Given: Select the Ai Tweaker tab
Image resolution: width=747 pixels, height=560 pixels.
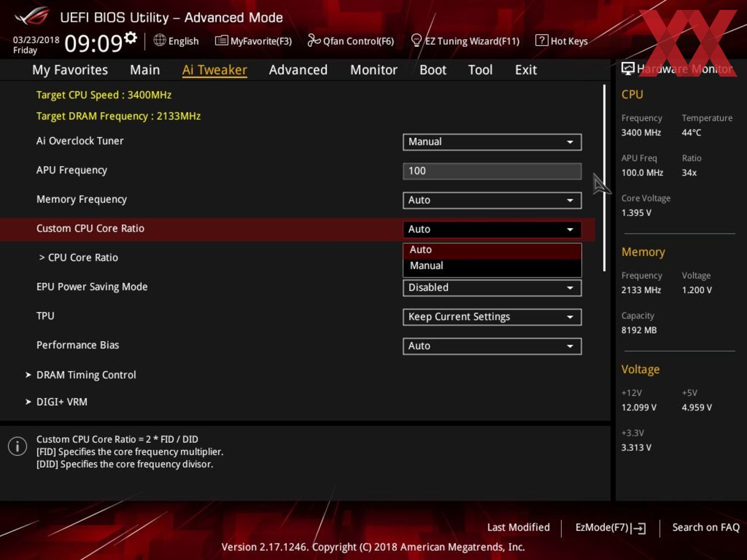Looking at the screenshot, I should click(x=215, y=70).
